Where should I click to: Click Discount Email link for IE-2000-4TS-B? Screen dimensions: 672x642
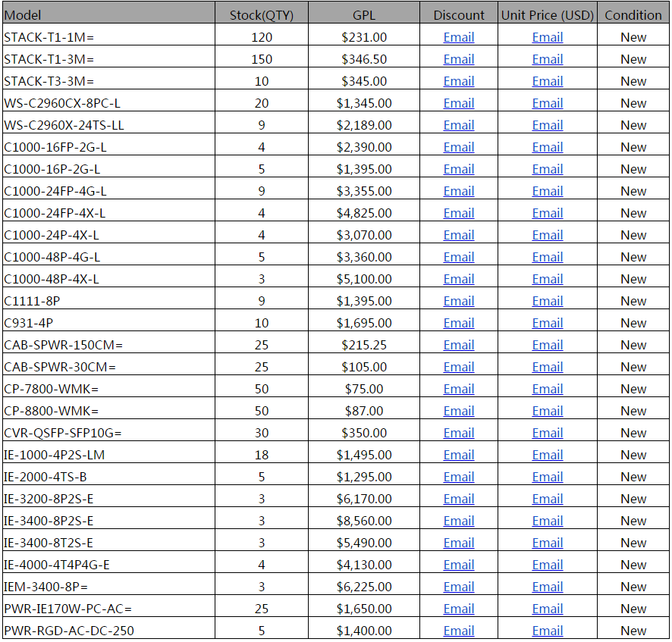459,477
